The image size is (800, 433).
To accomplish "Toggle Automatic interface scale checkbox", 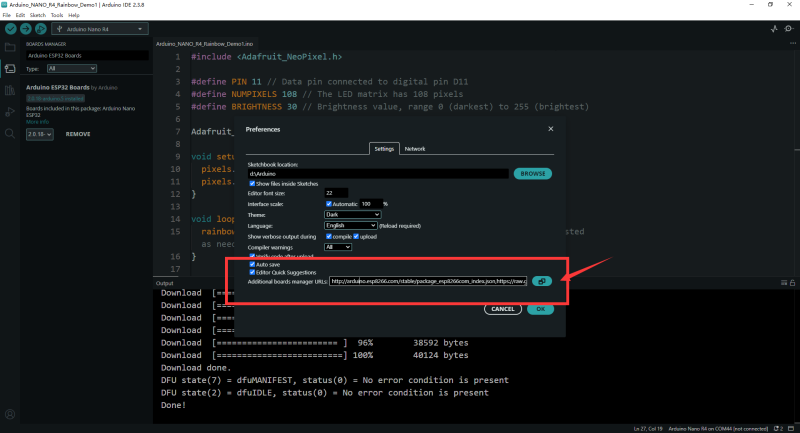I will [329, 204].
